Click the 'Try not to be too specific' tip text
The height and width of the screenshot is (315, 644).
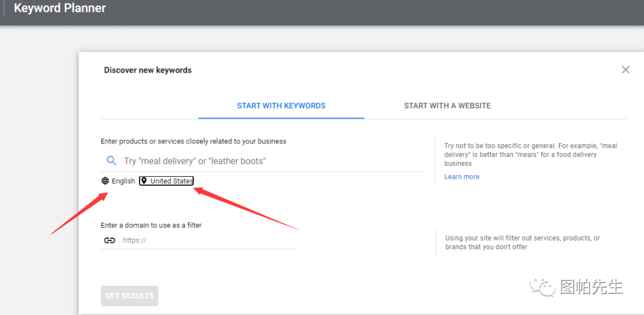[531, 155]
